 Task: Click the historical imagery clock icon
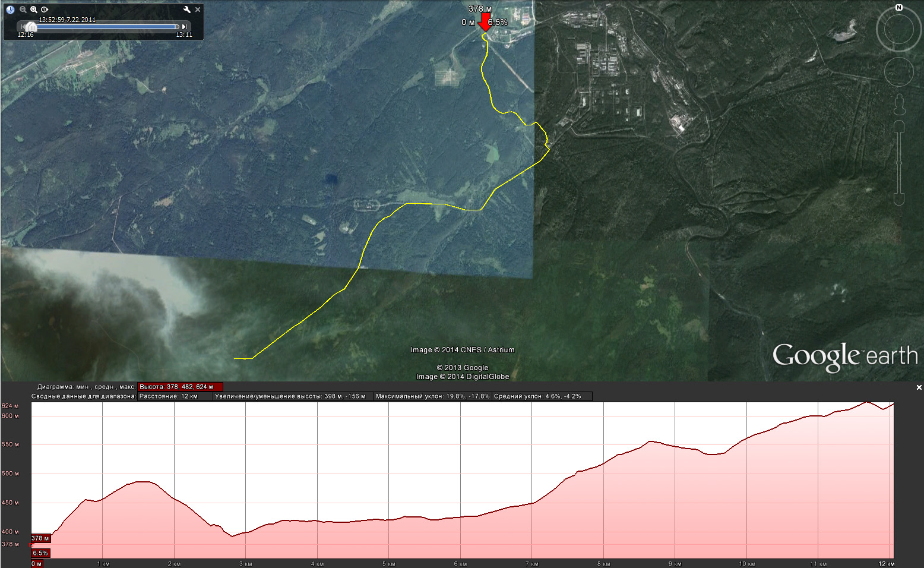[10, 10]
